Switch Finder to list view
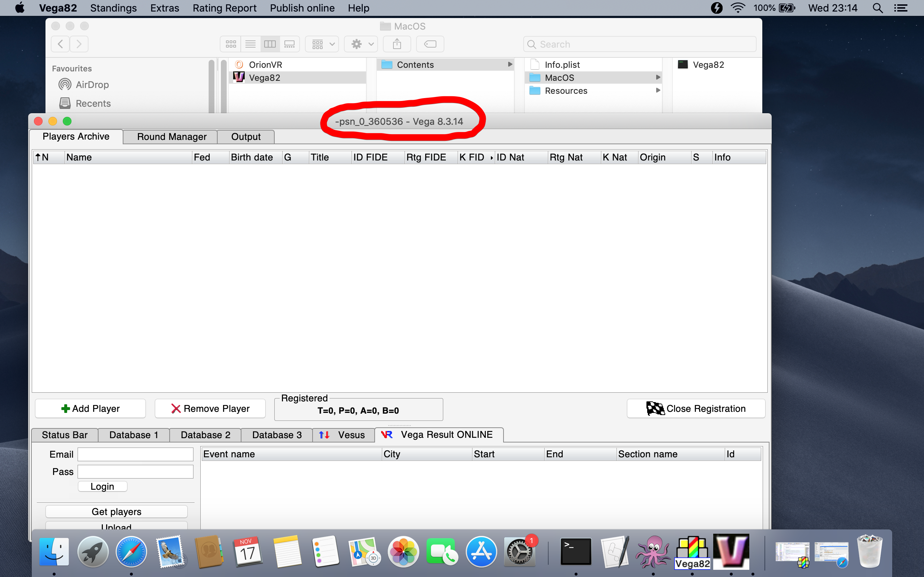The height and width of the screenshot is (577, 924). click(250, 44)
